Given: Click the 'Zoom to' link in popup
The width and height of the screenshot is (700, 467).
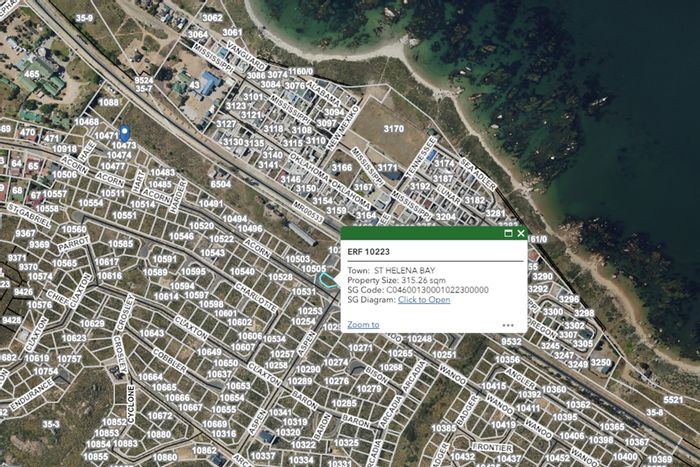Looking at the screenshot, I should [363, 324].
